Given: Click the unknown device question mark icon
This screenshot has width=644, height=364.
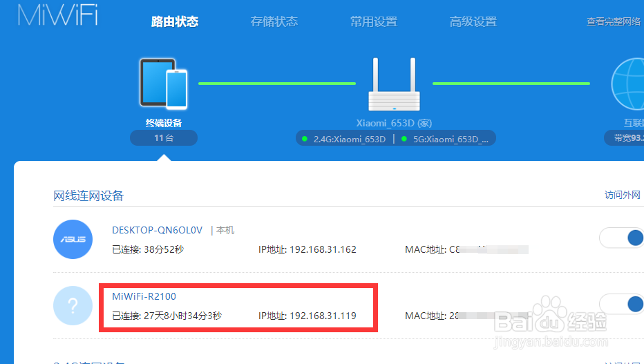Looking at the screenshot, I should (73, 306).
